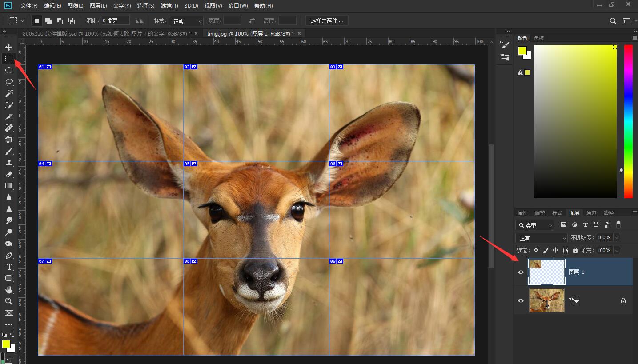Open the 不透明度 opacity dropdown arrow
Viewport: 638px width, 364px height.
616,238
